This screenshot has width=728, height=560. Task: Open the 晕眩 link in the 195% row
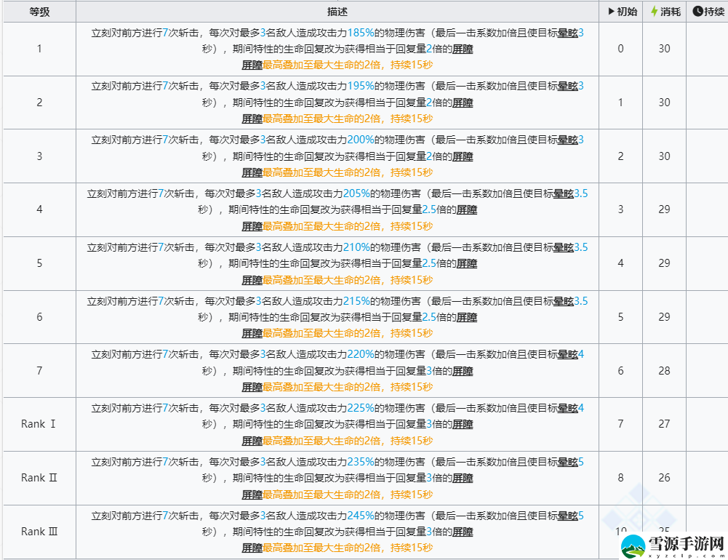coord(567,87)
